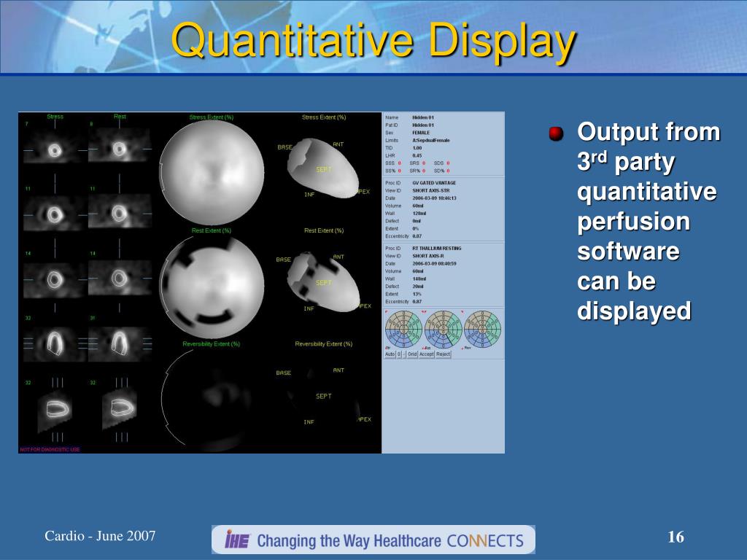Click the SSS score value
This screenshot has height=560, width=747.
(x=399, y=163)
